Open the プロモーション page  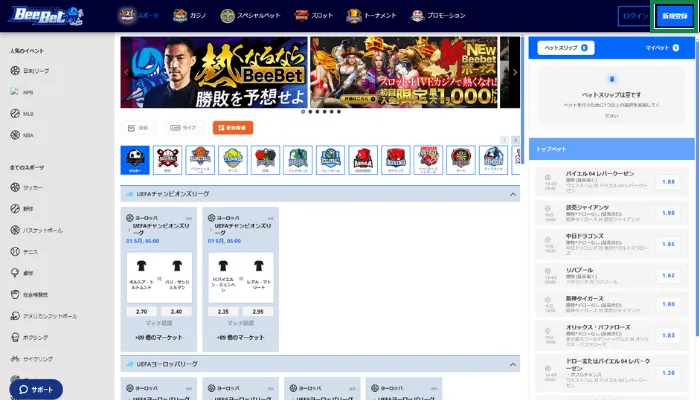(x=438, y=16)
